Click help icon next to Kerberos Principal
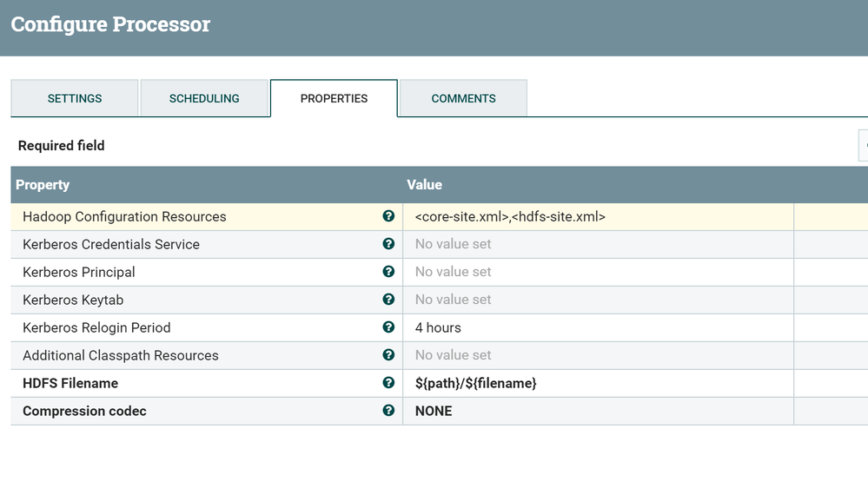Viewport: 868px width, 495px height. point(388,272)
